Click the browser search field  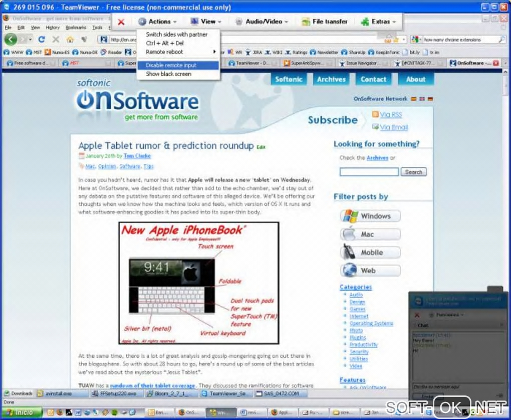click(459, 40)
